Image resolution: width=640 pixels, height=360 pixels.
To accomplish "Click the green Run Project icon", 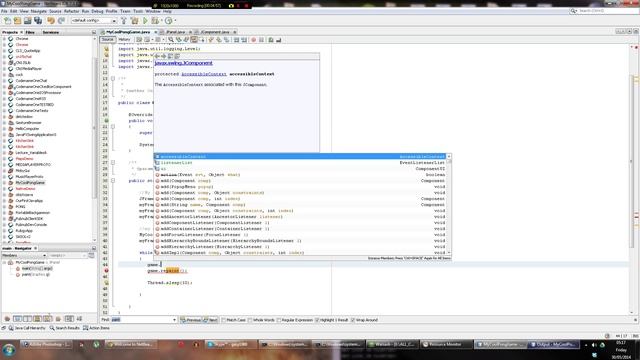I will (x=145, y=20).
